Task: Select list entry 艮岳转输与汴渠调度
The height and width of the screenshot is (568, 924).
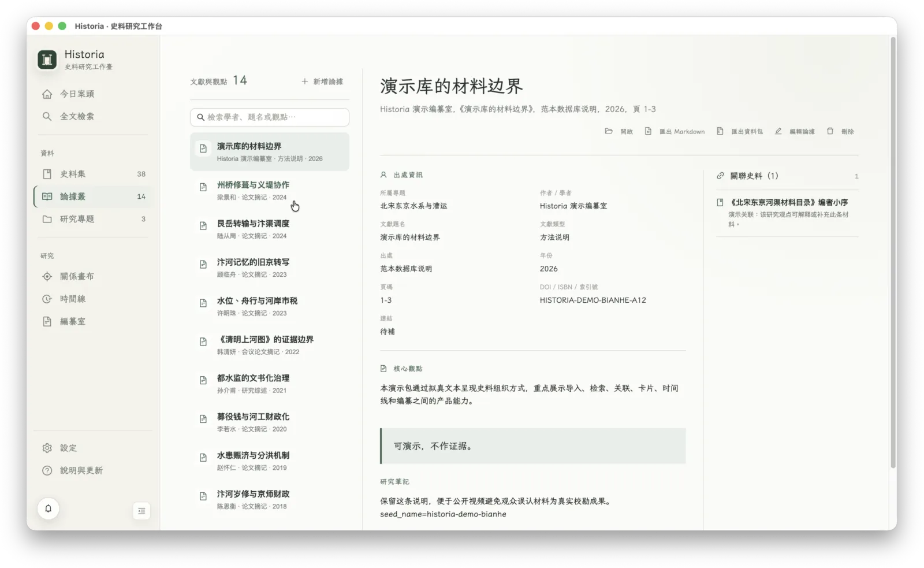Action: pos(270,229)
